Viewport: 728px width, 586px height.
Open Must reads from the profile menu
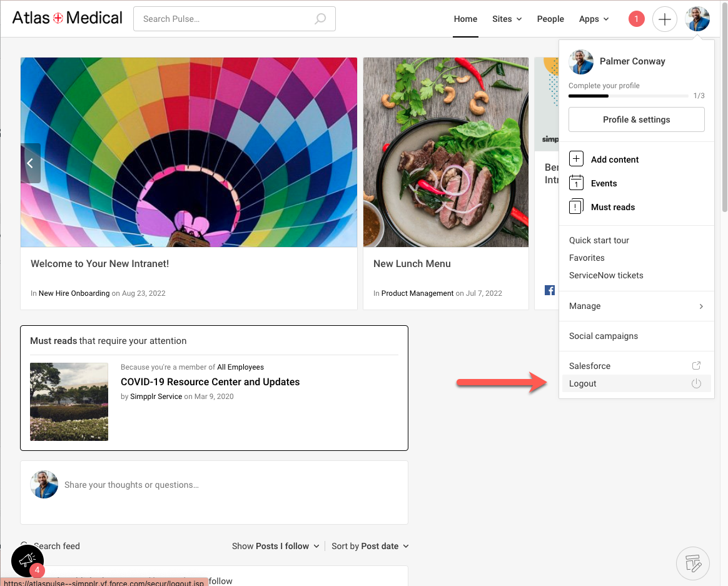click(612, 207)
